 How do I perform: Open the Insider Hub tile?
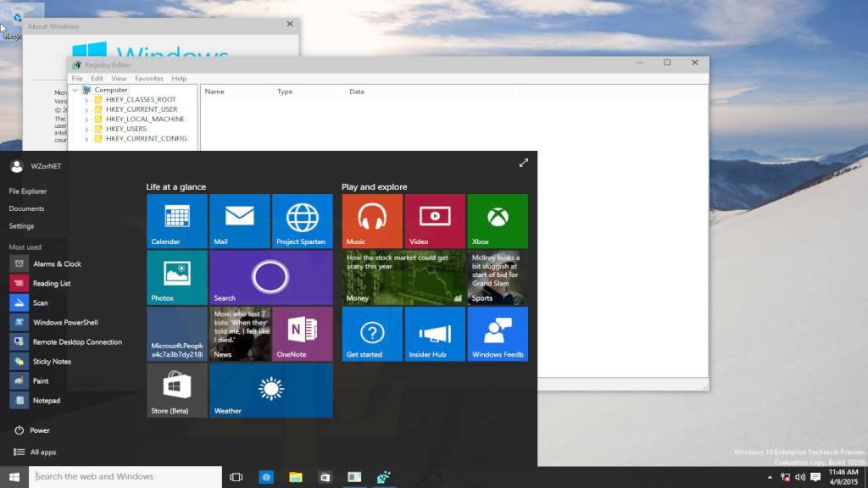(x=434, y=333)
